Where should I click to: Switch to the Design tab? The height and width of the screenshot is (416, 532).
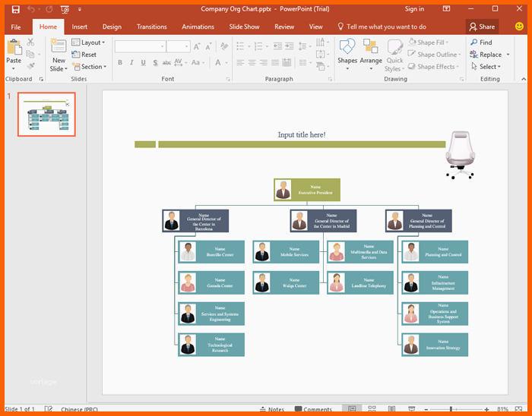(112, 27)
